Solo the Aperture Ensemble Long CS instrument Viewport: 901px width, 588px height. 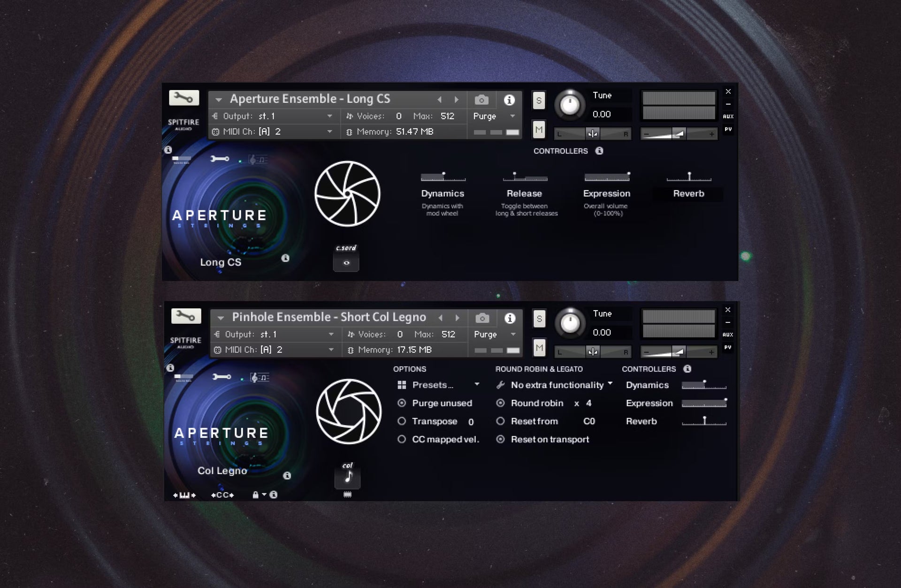point(539,100)
